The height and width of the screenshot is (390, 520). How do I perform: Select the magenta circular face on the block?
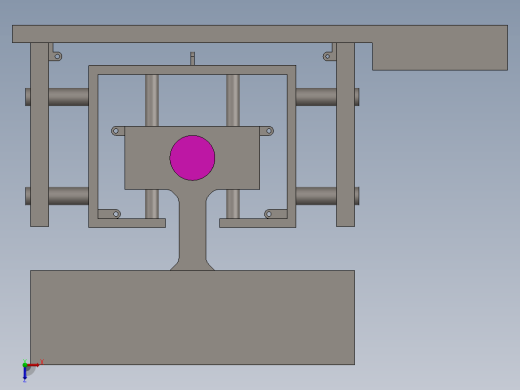[x=192, y=158]
